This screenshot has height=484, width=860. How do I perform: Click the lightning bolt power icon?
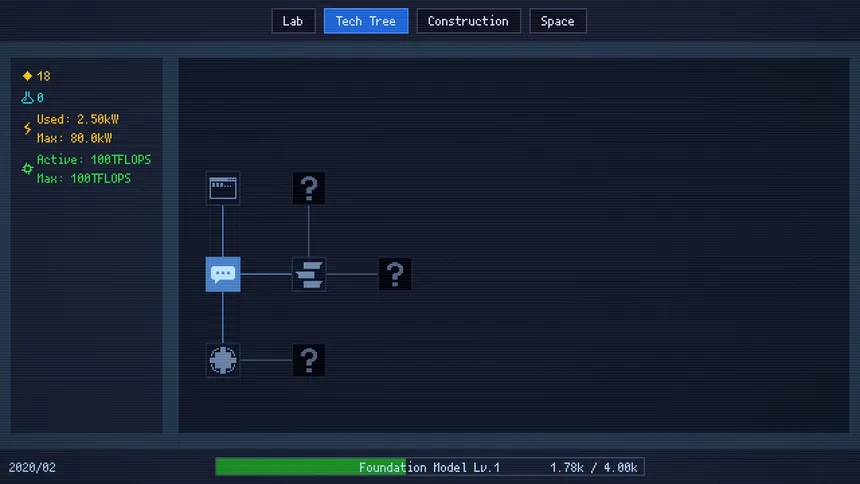[28, 129]
